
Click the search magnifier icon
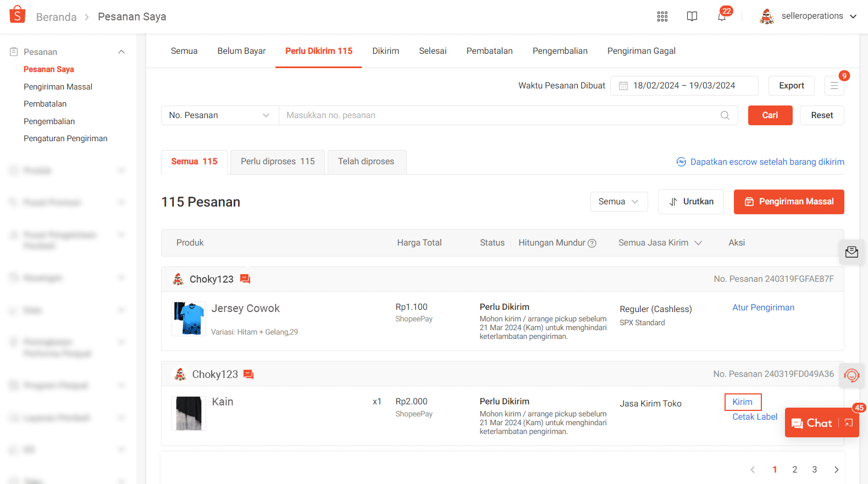click(725, 115)
